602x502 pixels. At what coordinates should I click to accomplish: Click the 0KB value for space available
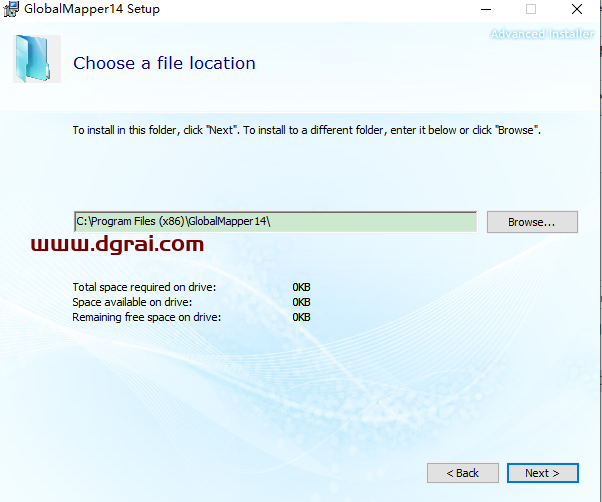(301, 302)
